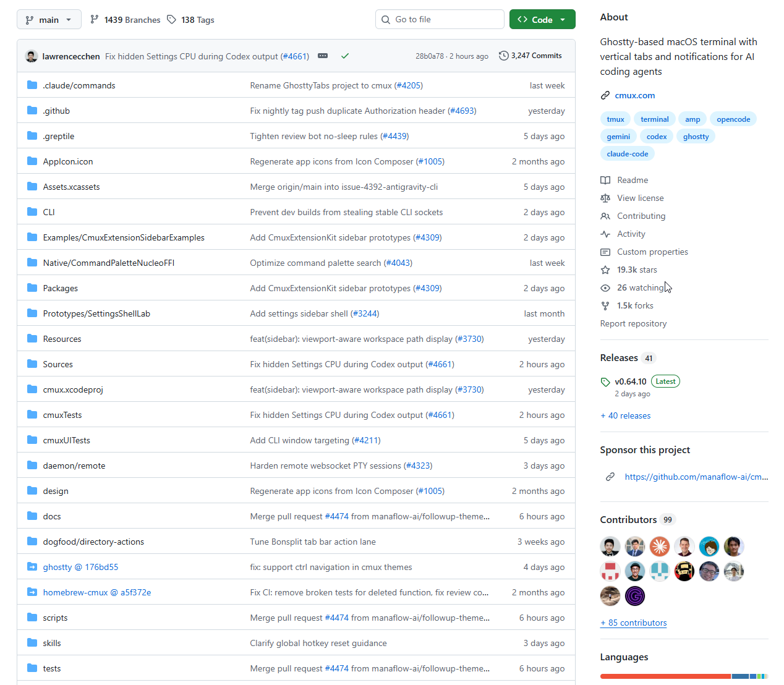Viewport: 784px width, 685px height.
Task: Click the submodule icon beside ghostty
Action: [x=32, y=566]
